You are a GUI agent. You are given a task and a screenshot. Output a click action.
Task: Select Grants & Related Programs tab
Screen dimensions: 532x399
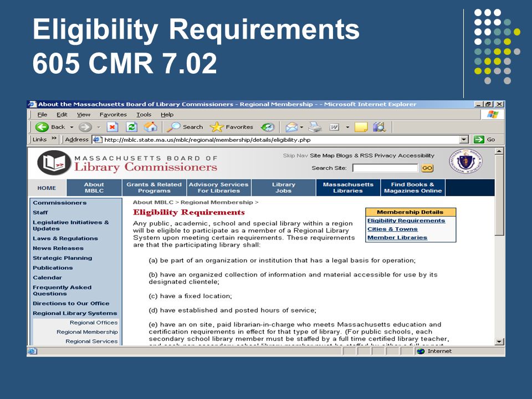coord(154,188)
